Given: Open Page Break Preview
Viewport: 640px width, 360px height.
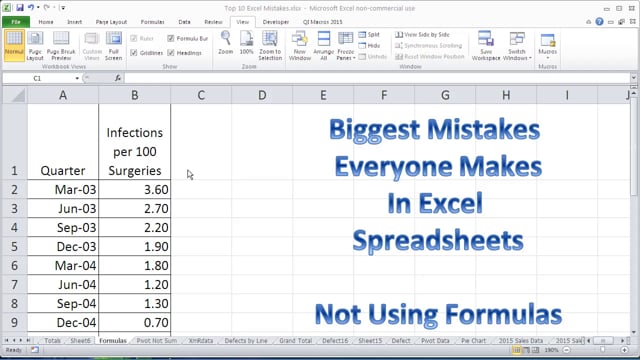Looking at the screenshot, I should tap(61, 45).
